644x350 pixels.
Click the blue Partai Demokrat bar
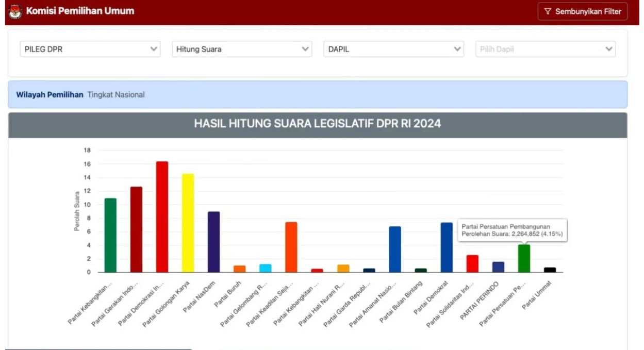click(447, 247)
